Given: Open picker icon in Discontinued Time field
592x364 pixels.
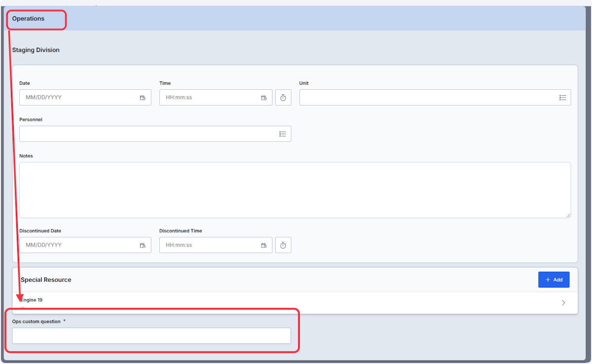Looking at the screenshot, I should pyautogui.click(x=264, y=245).
